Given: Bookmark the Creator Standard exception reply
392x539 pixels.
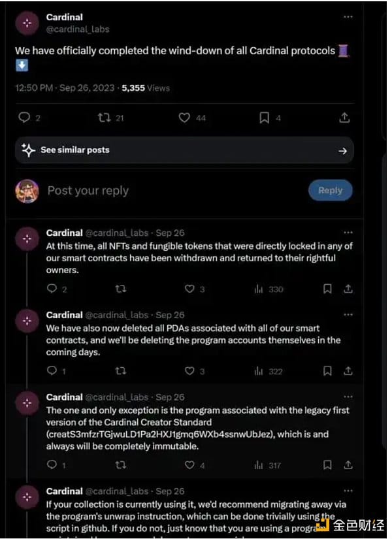Looking at the screenshot, I should click(327, 465).
